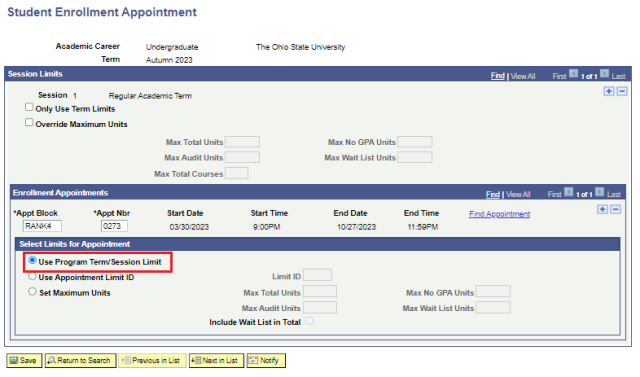Click start date 03/30/2023
Viewport: 640px width, 377px height.
pyautogui.click(x=189, y=227)
